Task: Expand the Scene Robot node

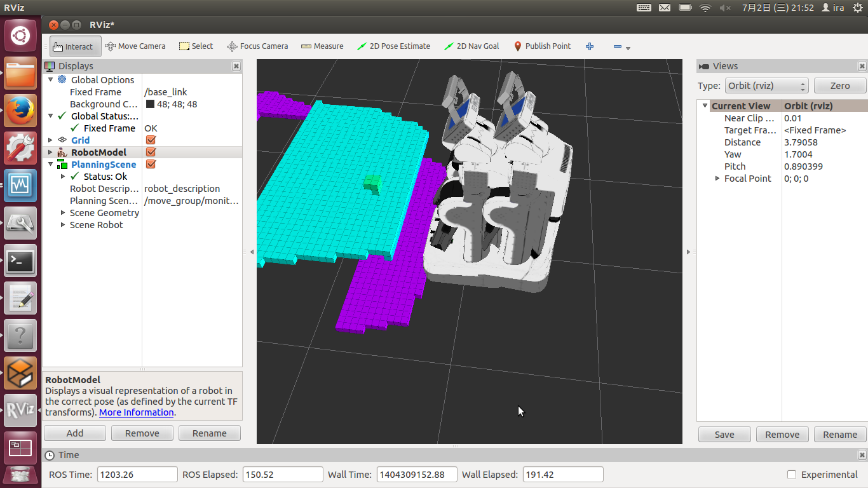Action: [x=63, y=224]
